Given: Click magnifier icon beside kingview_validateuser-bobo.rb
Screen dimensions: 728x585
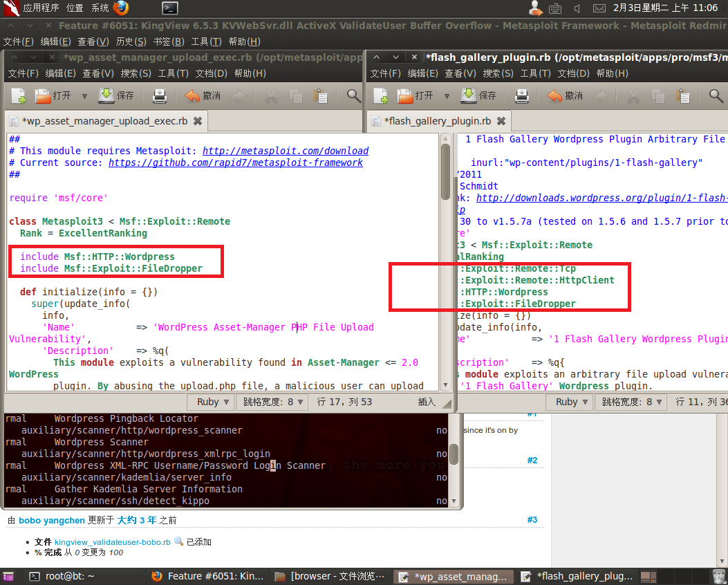Looking at the screenshot, I should point(178,542).
